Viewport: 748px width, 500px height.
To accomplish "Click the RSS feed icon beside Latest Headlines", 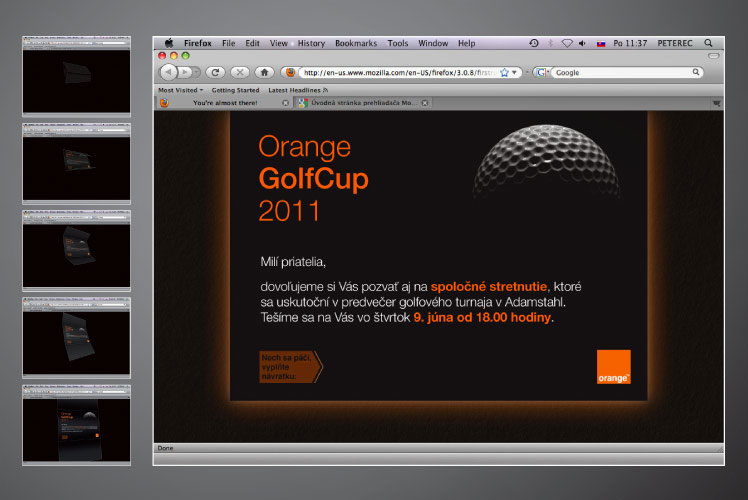I will click(x=326, y=90).
